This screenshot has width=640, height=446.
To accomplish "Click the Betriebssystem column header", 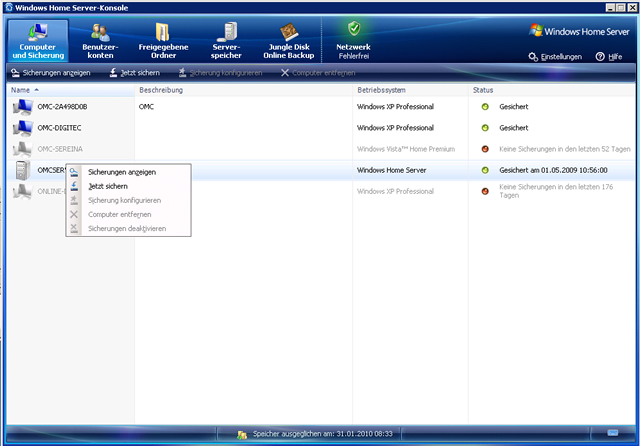I will [410, 90].
